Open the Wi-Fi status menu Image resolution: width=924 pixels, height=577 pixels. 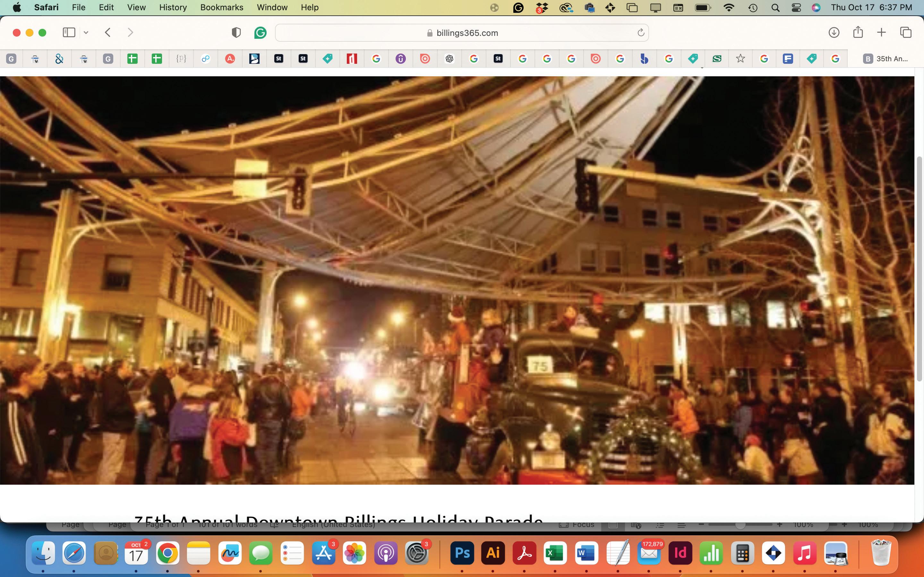click(729, 7)
